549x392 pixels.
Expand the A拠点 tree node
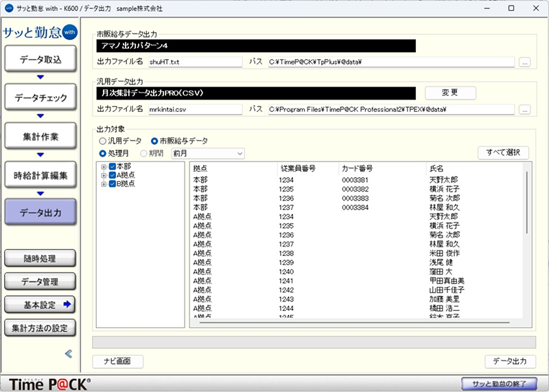click(x=104, y=176)
